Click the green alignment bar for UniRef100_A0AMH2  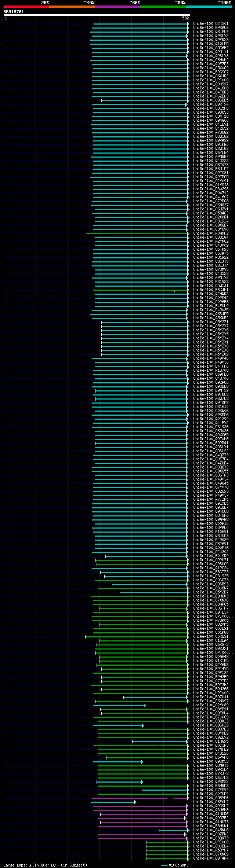point(138,233)
